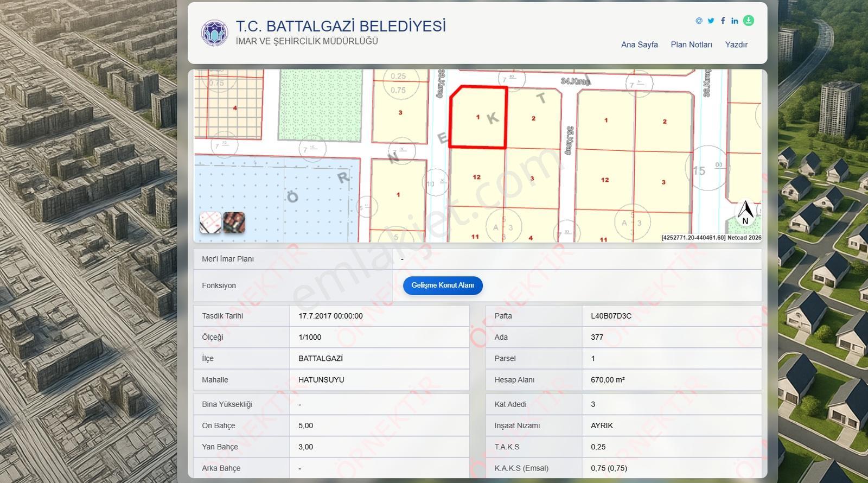Viewport: 868px width, 483px height.
Task: Select the red-outlined parcel 1 on map
Action: pyautogui.click(x=478, y=117)
